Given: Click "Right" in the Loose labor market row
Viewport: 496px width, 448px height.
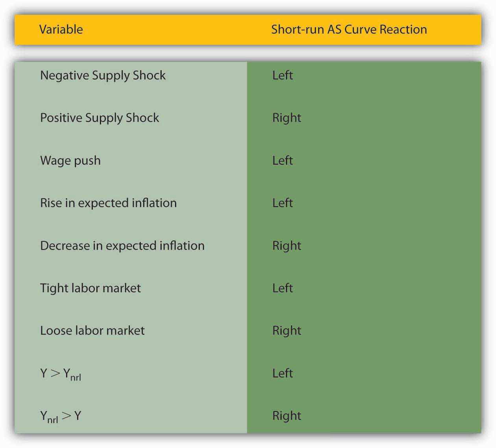Looking at the screenshot, I should (x=287, y=330).
